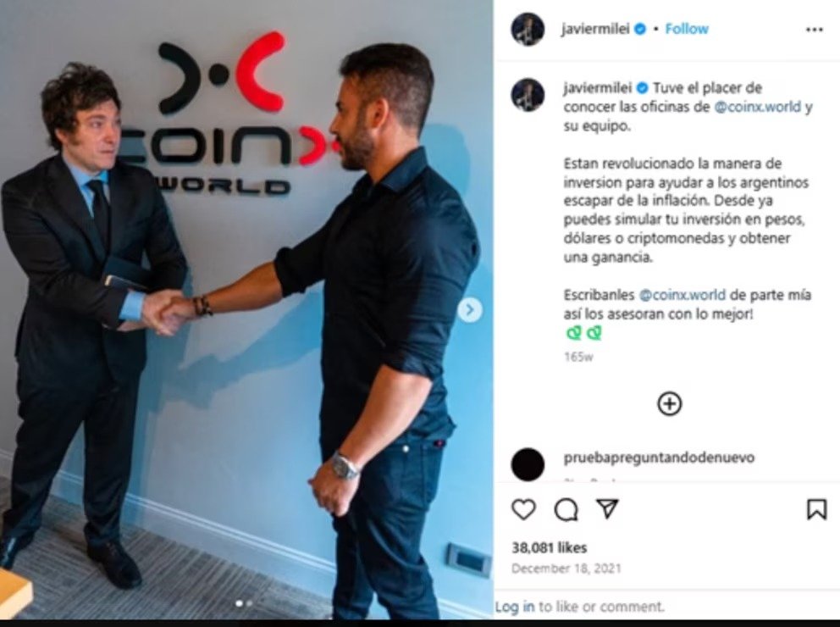
Task: Open pruebapreguntandodenuevo commenter profile
Action: pos(659,458)
